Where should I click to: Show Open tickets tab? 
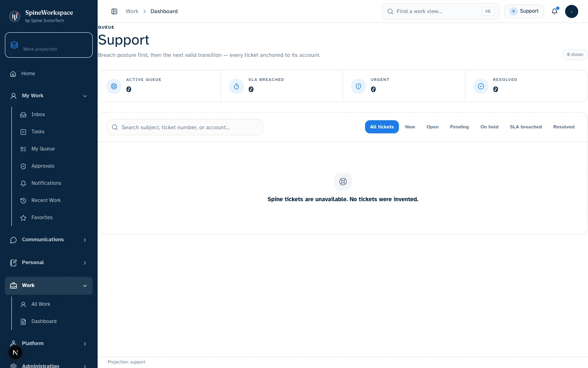pos(432,127)
